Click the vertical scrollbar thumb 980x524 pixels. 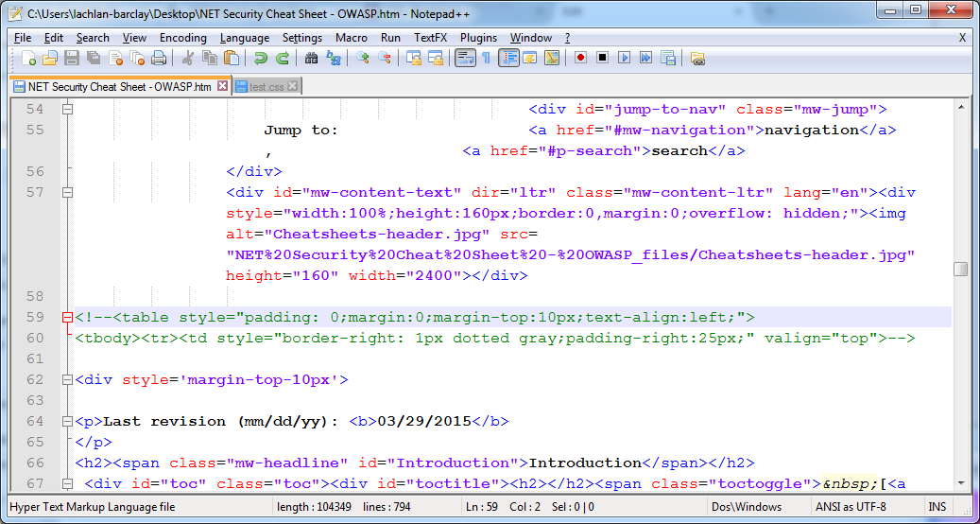(x=960, y=269)
